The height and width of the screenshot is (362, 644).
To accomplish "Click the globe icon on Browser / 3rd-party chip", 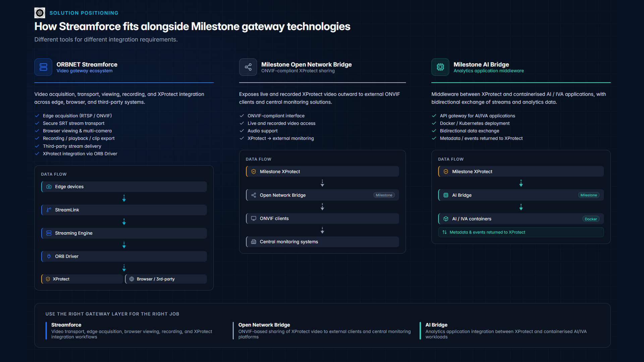I will [x=132, y=279].
